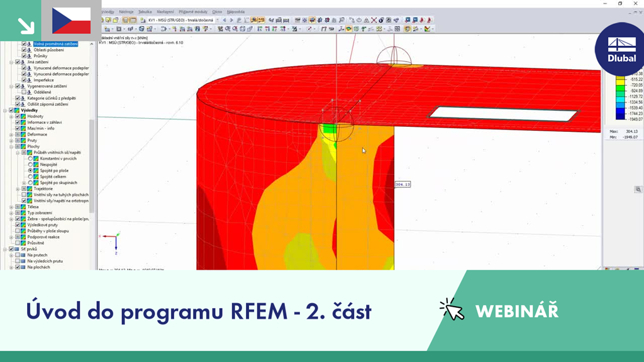644x362 pixels.
Task: Click the load icon beside Imperfekce
Action: tap(30, 80)
